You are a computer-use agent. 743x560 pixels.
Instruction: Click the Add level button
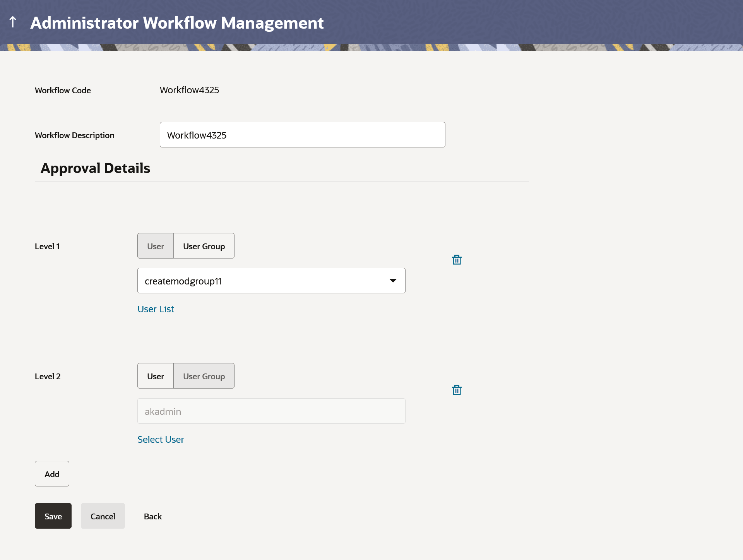click(52, 474)
